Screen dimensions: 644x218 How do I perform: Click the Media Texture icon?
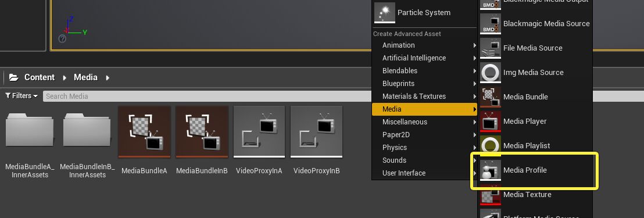pos(491,194)
